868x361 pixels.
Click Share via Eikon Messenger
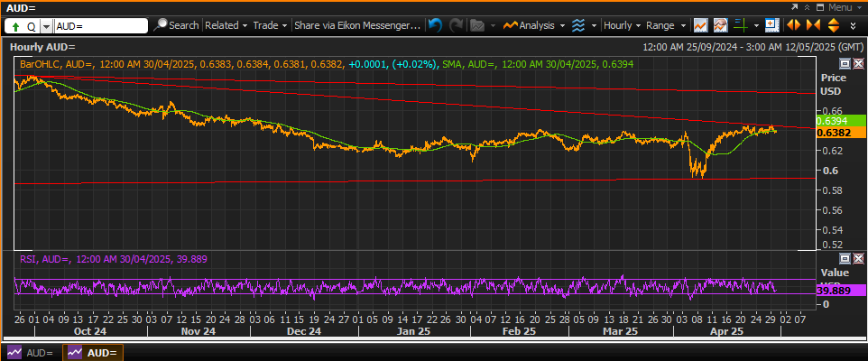(357, 25)
